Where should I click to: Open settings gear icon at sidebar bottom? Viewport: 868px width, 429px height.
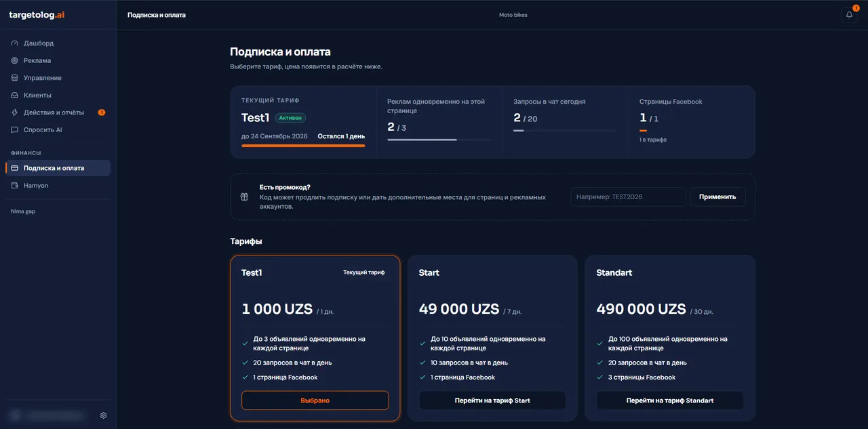(104, 415)
